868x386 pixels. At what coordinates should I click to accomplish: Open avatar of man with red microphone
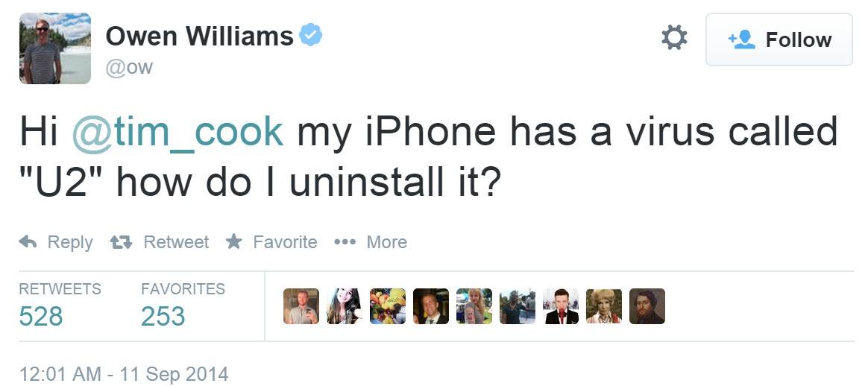561,306
